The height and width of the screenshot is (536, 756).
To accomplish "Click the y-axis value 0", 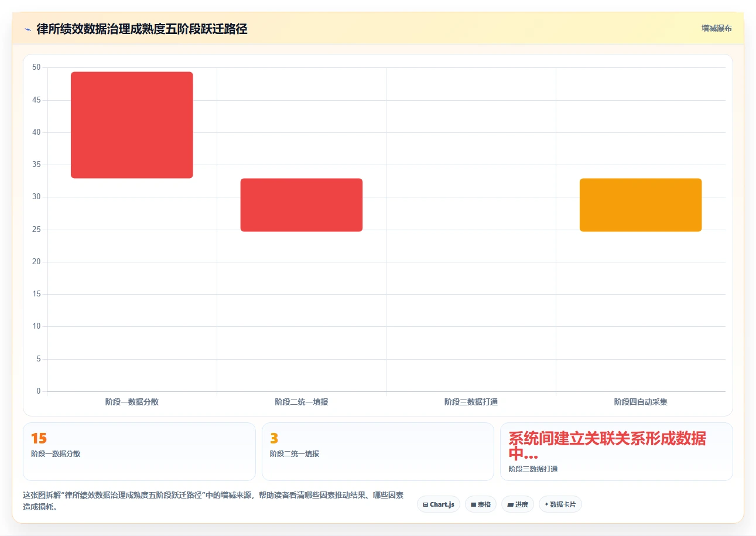I will 39,391.
